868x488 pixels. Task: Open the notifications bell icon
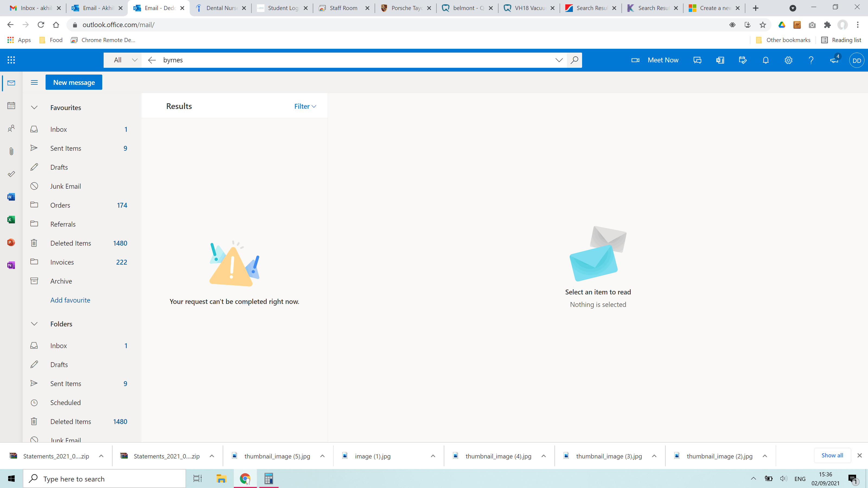tap(765, 60)
